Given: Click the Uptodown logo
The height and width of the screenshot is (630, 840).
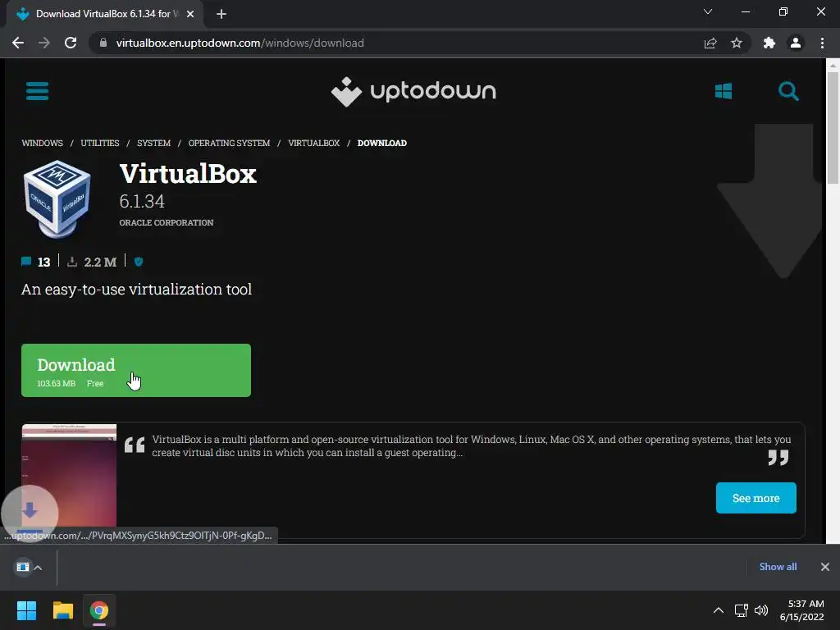Looking at the screenshot, I should [x=413, y=91].
